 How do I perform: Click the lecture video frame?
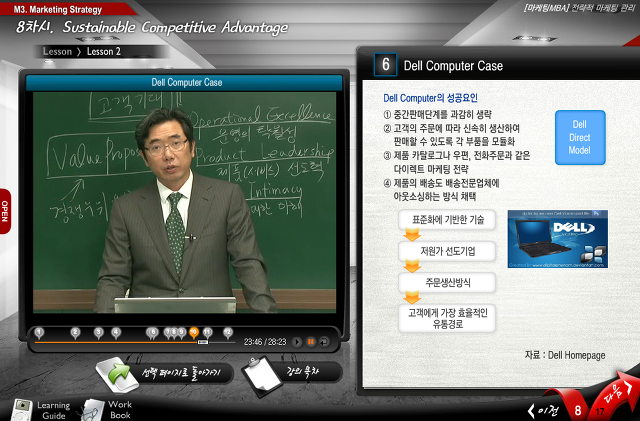(184, 202)
